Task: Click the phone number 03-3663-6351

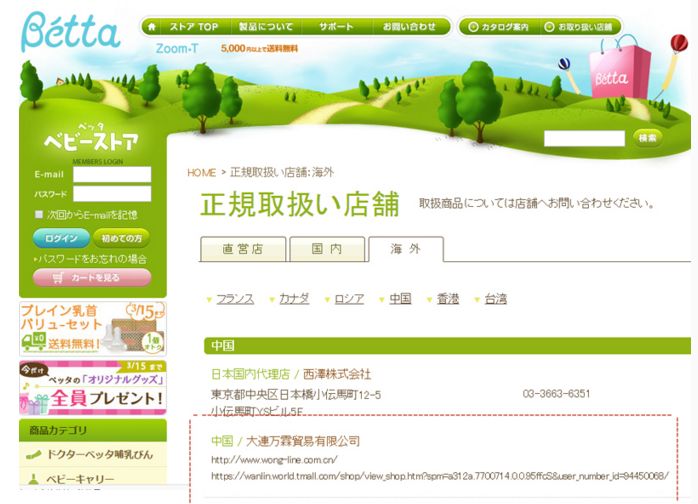Action: point(556,394)
